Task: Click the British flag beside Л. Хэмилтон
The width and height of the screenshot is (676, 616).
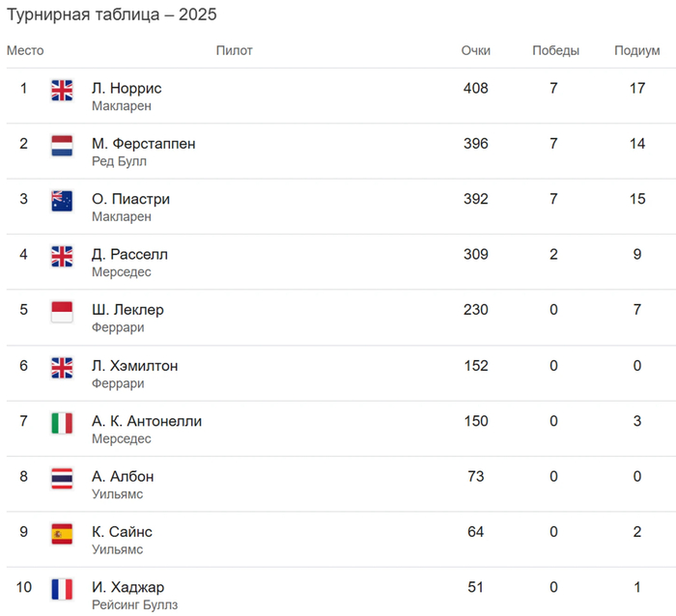Action: coord(62,367)
